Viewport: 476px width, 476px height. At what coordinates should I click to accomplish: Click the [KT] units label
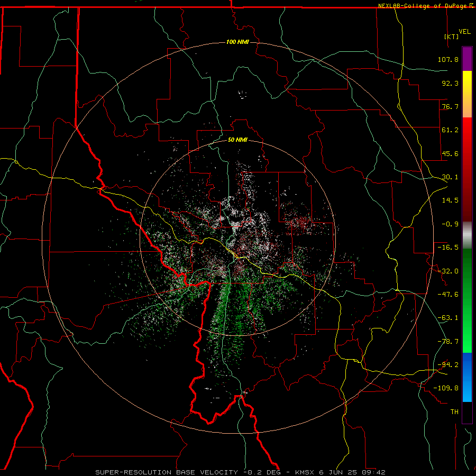(452, 36)
